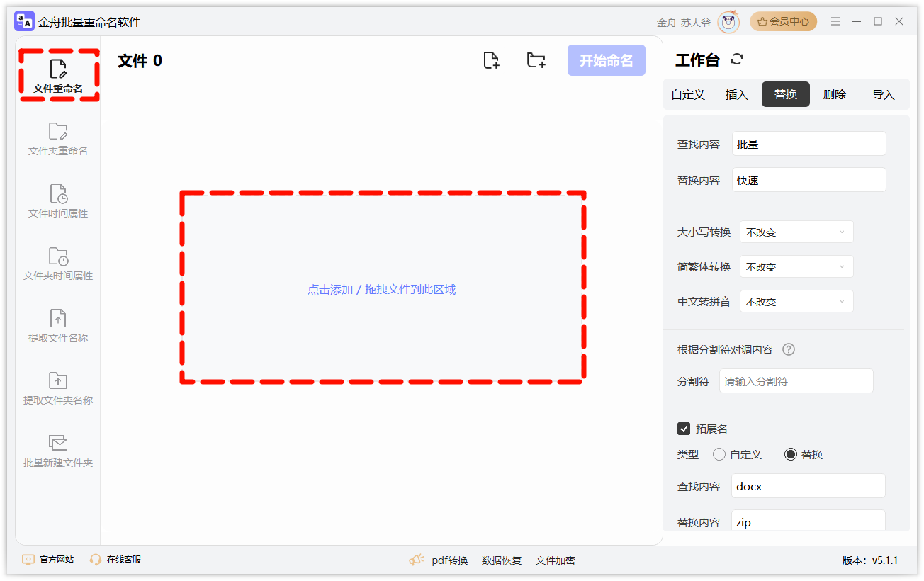Click the 在线客服 link
Viewport: 924px width, 581px height.
pyautogui.click(x=115, y=560)
